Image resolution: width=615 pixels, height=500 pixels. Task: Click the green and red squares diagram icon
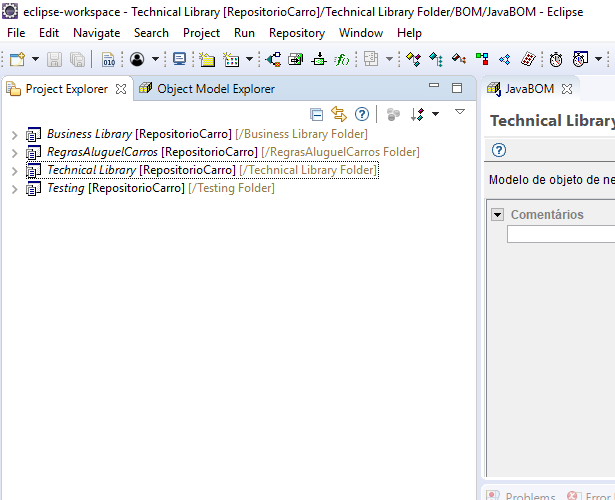482,60
